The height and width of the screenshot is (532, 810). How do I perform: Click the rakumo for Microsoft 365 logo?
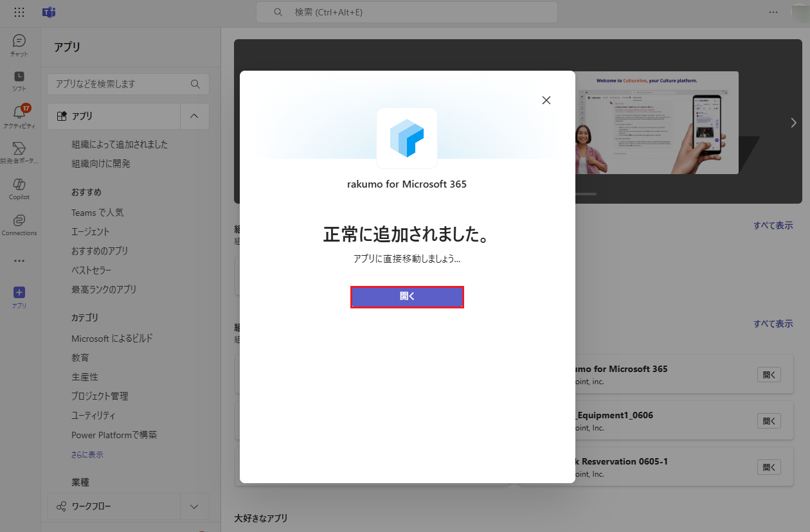407,138
